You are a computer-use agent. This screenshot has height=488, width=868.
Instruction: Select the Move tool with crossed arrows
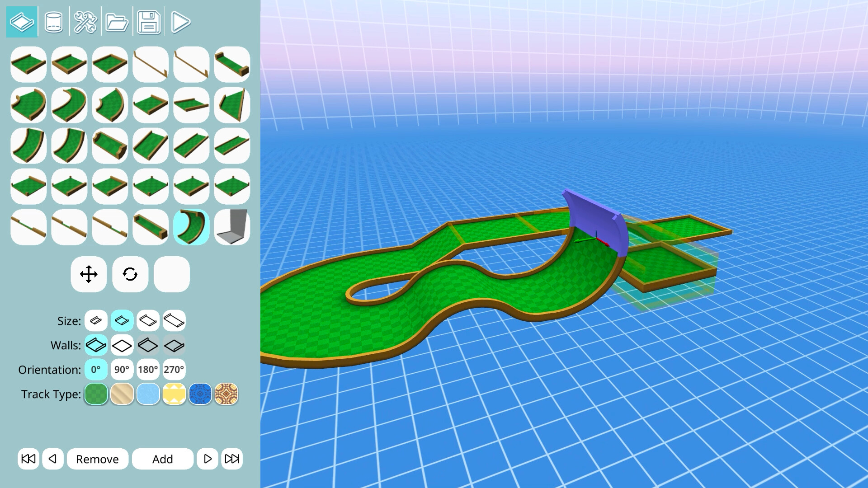(89, 274)
